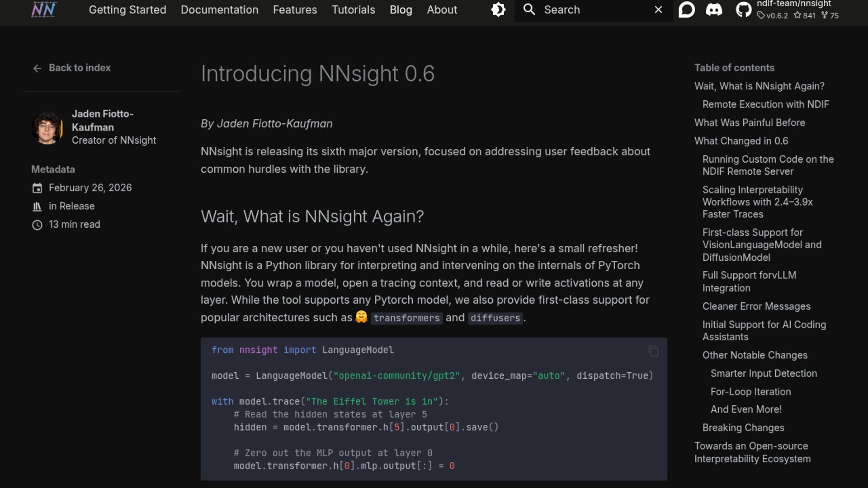This screenshot has height=488, width=868.
Task: Click the NN logo icon
Action: pyautogui.click(x=43, y=9)
